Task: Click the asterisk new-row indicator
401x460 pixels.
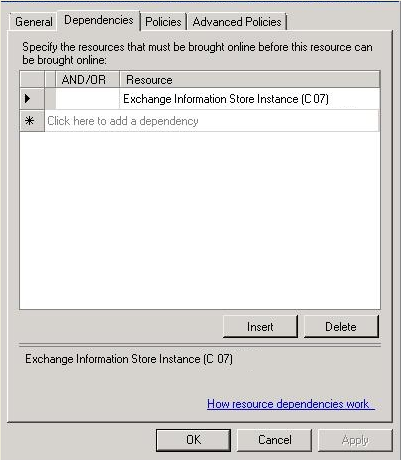Action: click(32, 121)
